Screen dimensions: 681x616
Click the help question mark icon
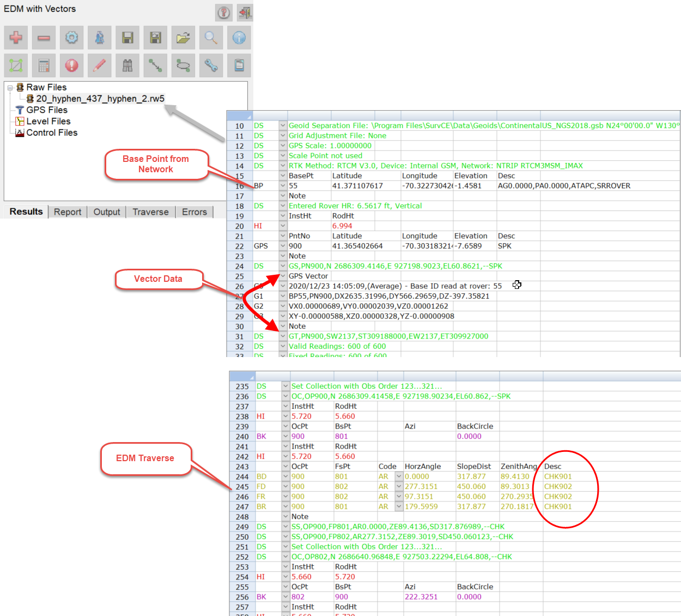click(223, 13)
